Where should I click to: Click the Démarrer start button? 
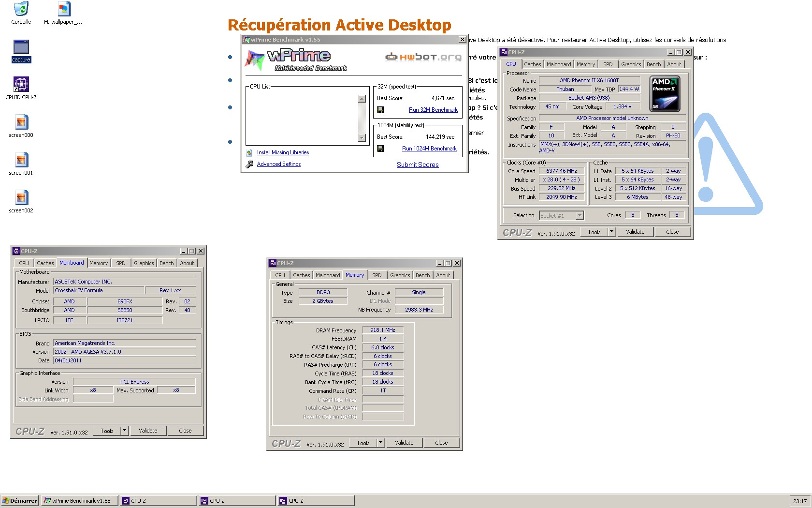coord(20,501)
